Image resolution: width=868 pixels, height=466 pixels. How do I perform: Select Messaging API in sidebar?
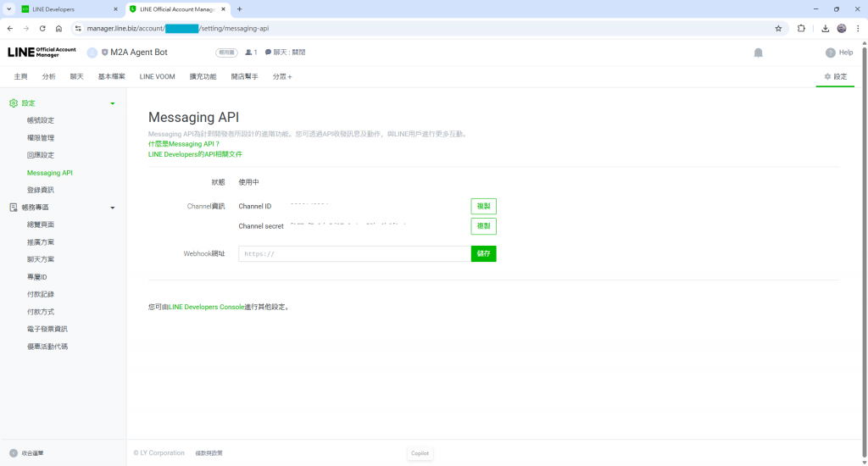tap(50, 173)
